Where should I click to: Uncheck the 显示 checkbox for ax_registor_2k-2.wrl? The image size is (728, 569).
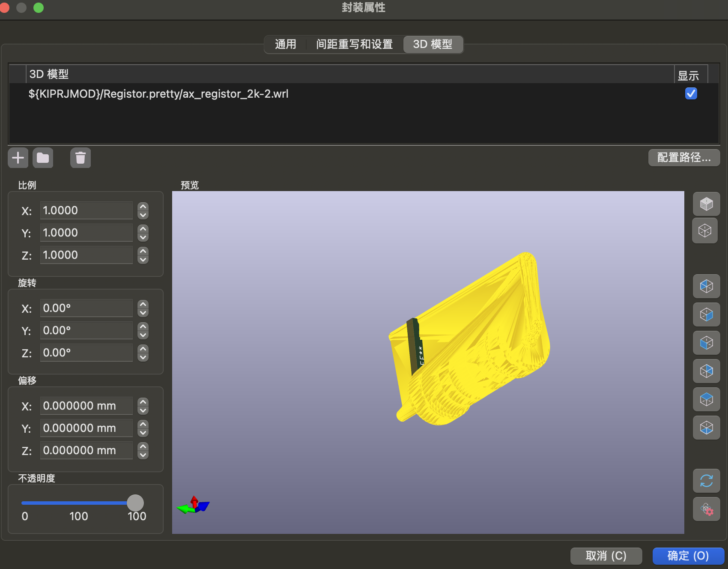click(691, 93)
